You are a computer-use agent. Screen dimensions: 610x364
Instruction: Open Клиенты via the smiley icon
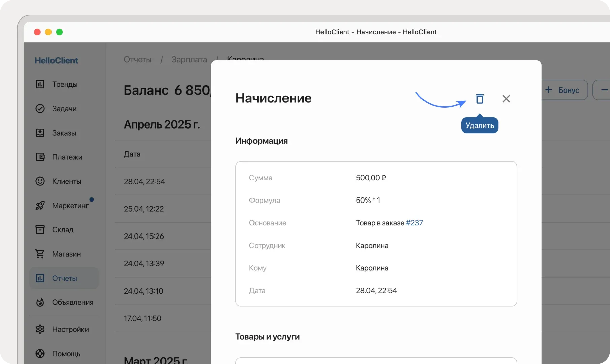[40, 181]
